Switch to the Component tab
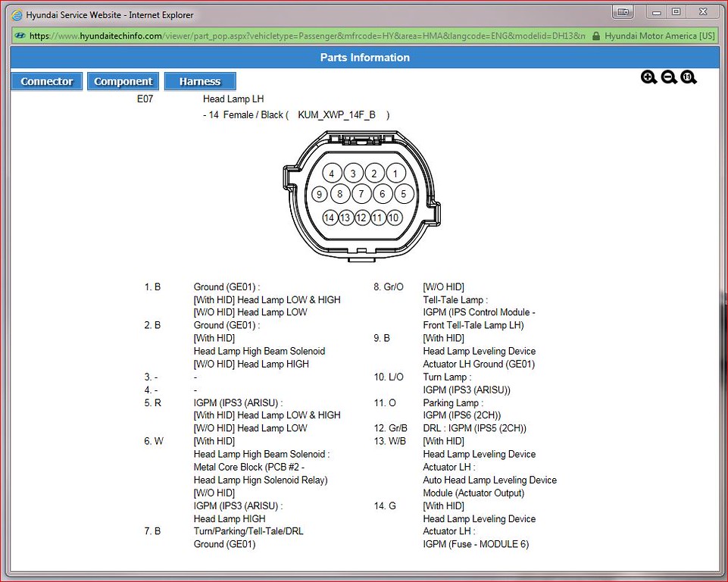Viewport: 728px width, 582px height. 123,81
